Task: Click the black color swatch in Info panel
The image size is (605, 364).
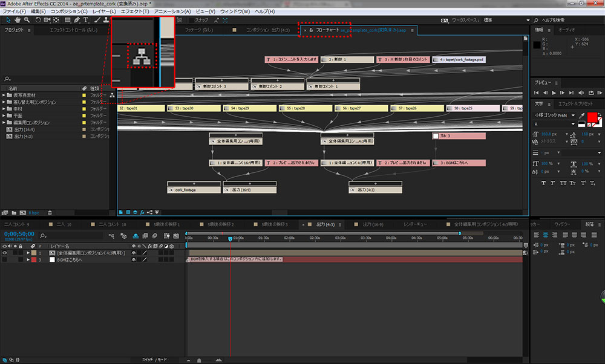Action: point(536,45)
